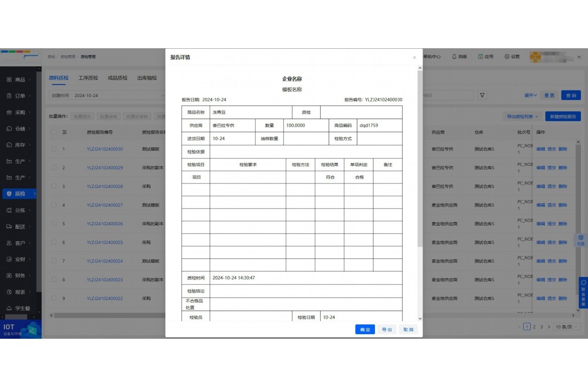This screenshot has height=387, width=588.
Task: Check the row 4 checkbox
Action: coord(54,205)
